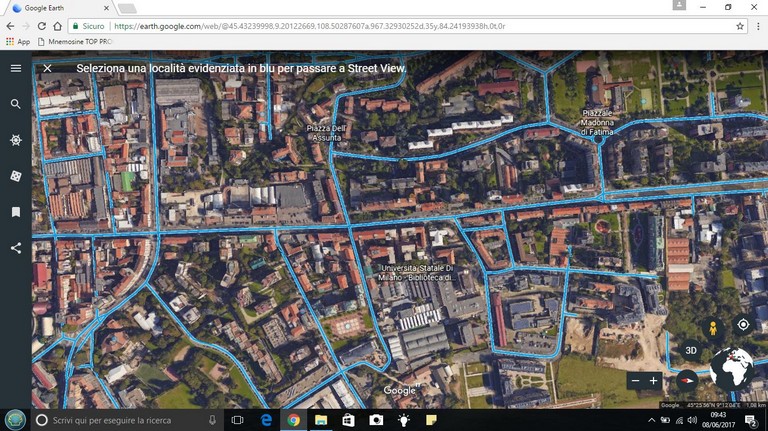Zoom out with the minus button

point(635,381)
